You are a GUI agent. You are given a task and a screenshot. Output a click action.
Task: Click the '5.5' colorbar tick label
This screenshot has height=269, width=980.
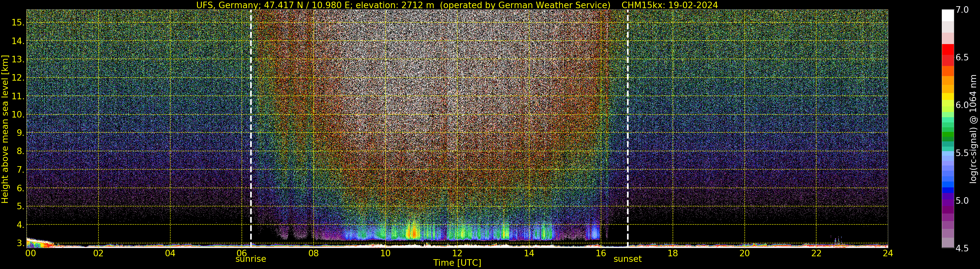[962, 153]
